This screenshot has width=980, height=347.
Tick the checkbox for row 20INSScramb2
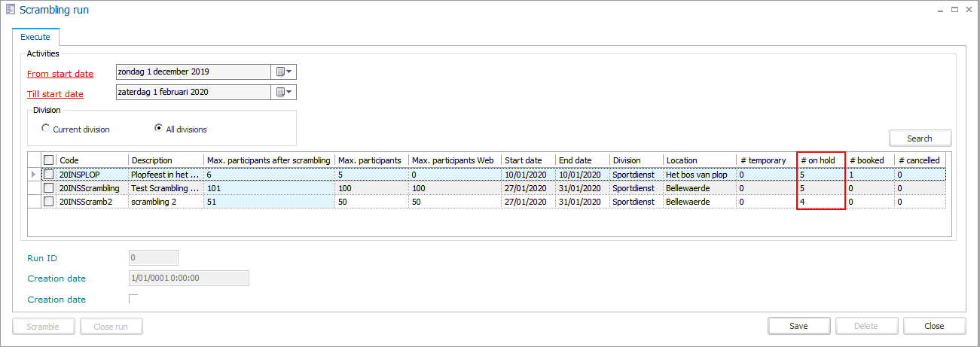click(49, 202)
